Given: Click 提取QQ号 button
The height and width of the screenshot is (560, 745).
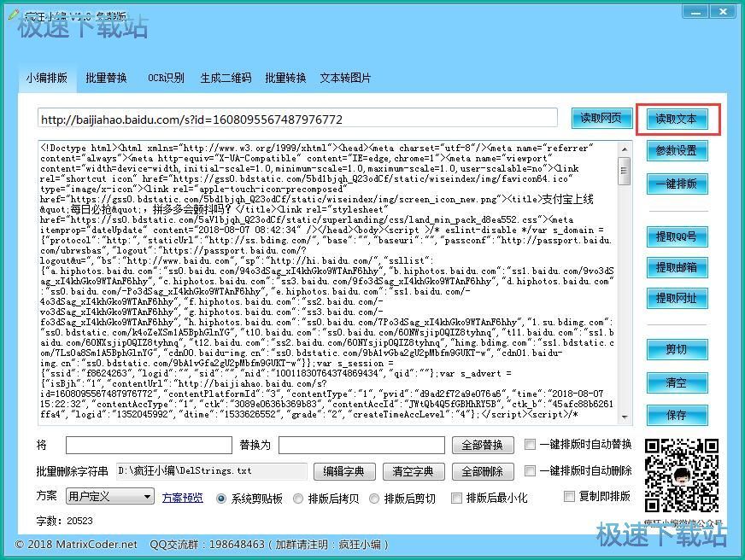Looking at the screenshot, I should (677, 236).
